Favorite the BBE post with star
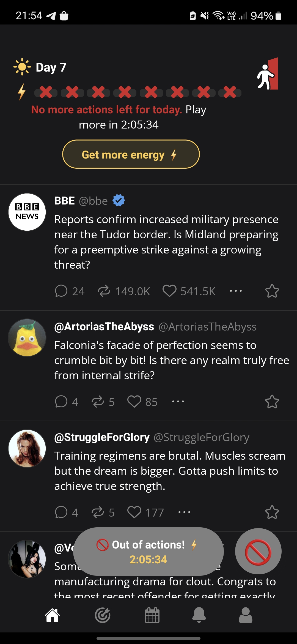The height and width of the screenshot is (644, 297). (x=272, y=291)
